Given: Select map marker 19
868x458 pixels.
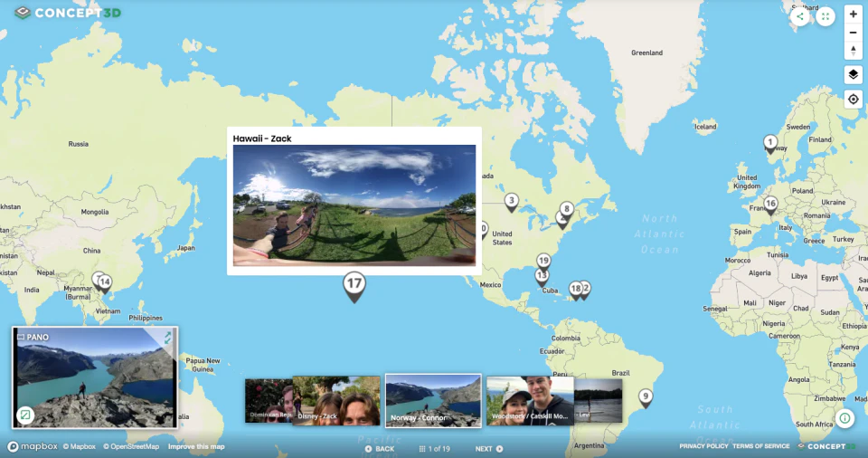Looking at the screenshot, I should (x=543, y=262).
